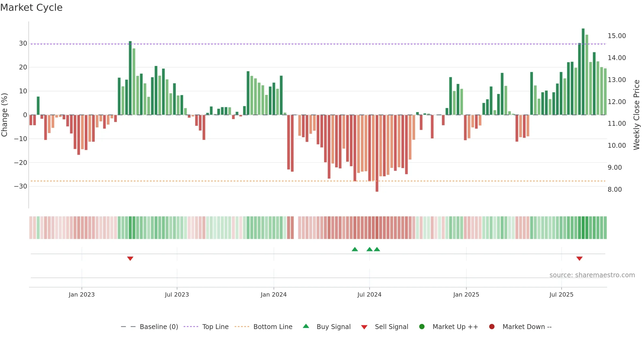Toggle the Market Up ++ legend entry
The width and height of the screenshot is (644, 362).
(x=448, y=327)
